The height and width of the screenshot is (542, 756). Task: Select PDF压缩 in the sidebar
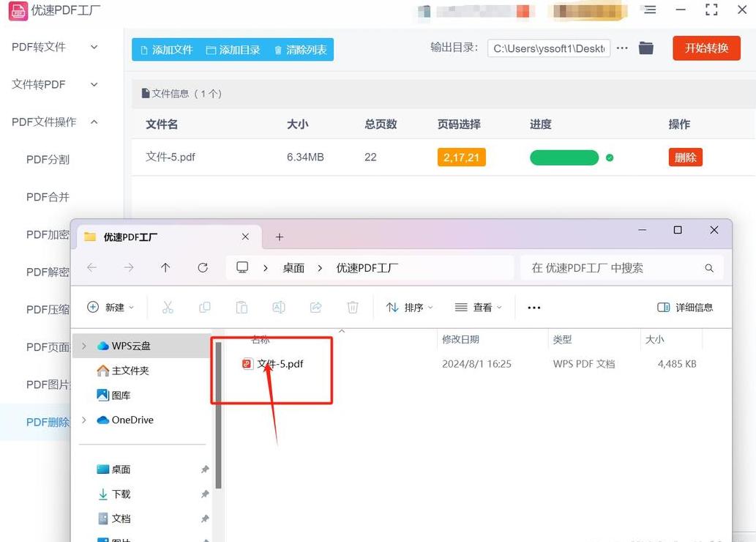48,309
